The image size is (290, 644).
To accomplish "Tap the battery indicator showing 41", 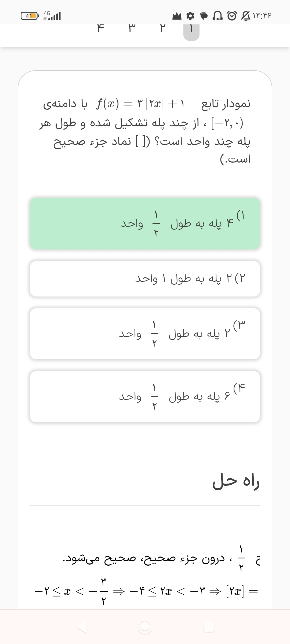I will tap(30, 16).
